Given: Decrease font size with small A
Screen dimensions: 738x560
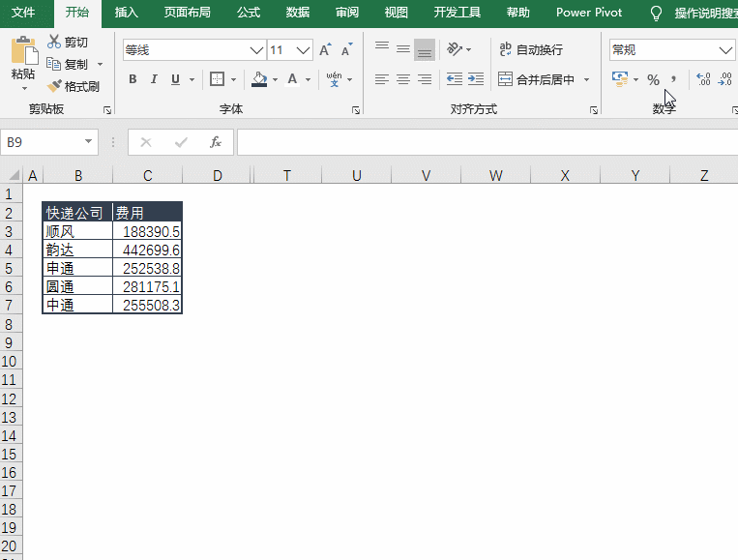Looking at the screenshot, I should (347, 50).
